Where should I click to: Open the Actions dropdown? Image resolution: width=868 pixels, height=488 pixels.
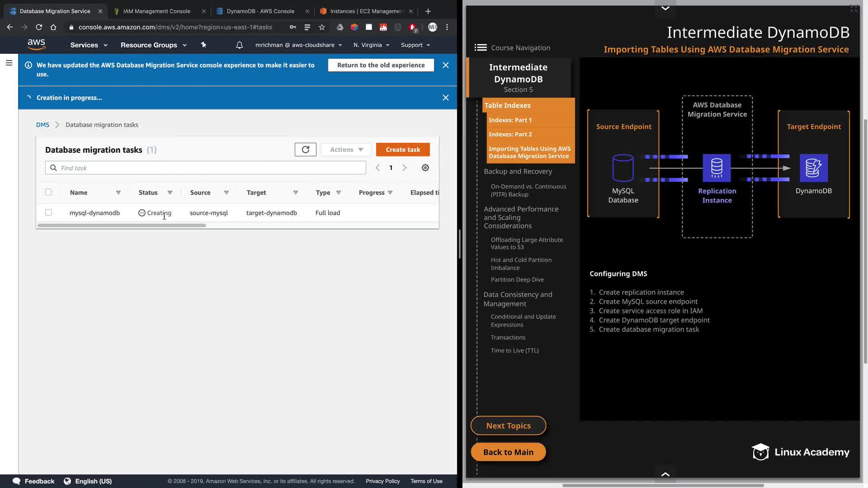[346, 150]
